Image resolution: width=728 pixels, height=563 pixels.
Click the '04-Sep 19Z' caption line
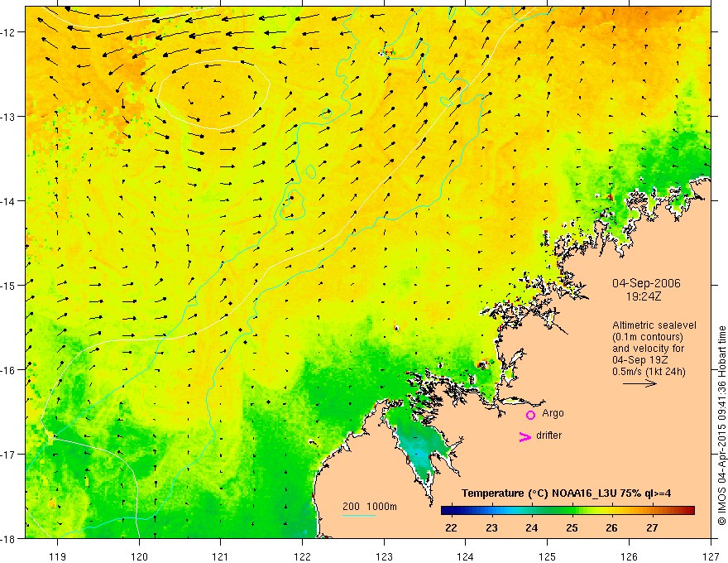tap(639, 360)
